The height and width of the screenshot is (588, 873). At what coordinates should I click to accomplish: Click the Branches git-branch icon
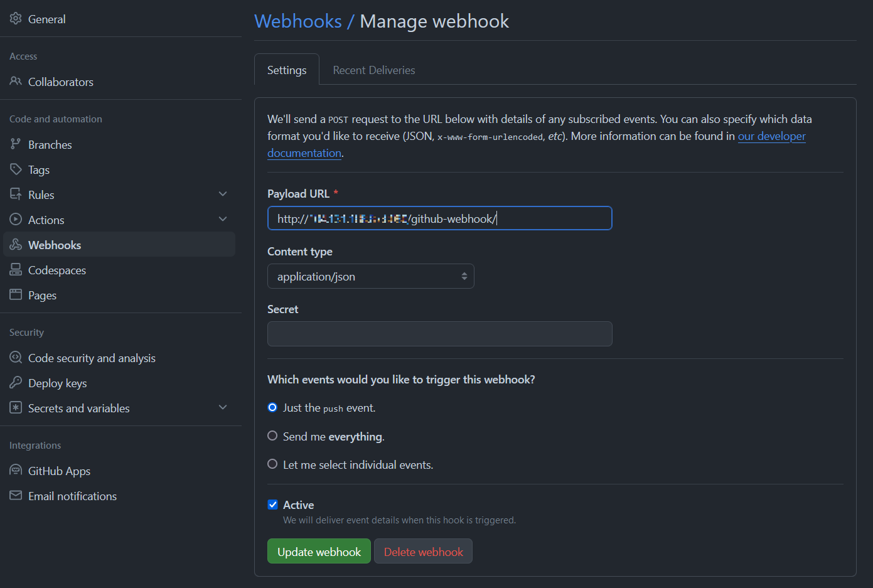tap(16, 144)
